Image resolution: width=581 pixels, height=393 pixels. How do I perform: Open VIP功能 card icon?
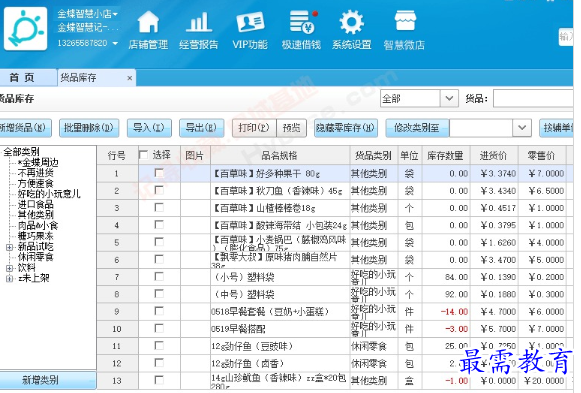[x=250, y=22]
